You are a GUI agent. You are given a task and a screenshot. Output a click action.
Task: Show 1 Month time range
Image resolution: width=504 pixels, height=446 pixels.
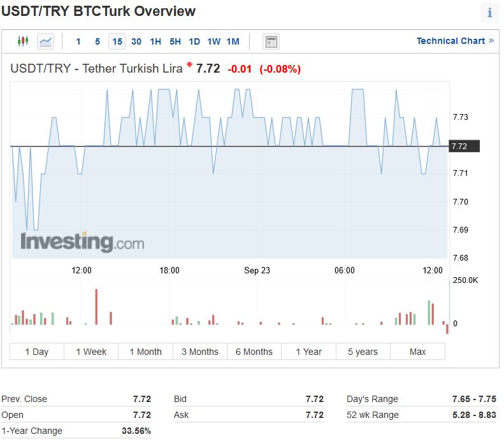[x=146, y=352]
